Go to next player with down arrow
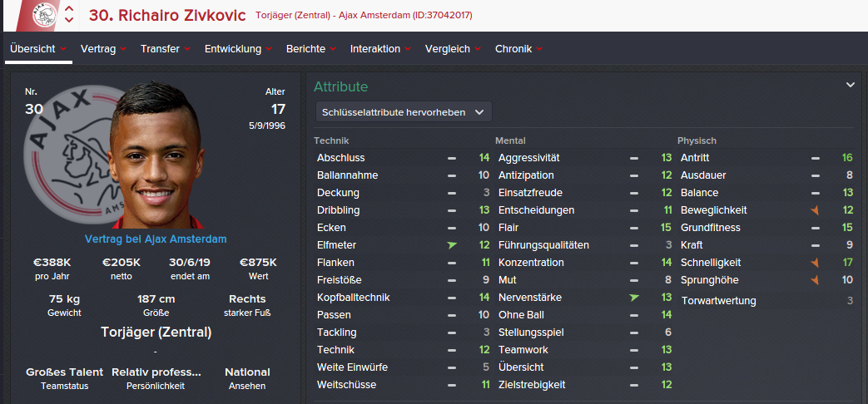The width and height of the screenshot is (868, 404). 69,20
